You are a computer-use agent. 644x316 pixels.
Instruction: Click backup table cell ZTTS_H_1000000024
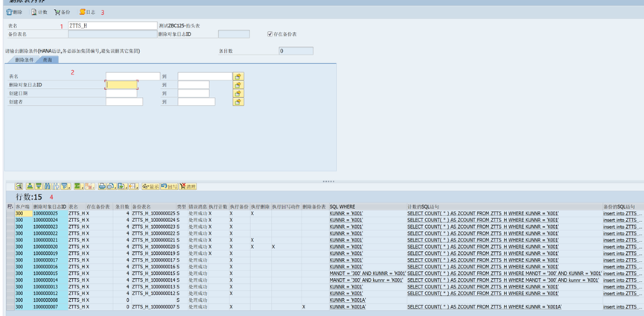(153, 221)
